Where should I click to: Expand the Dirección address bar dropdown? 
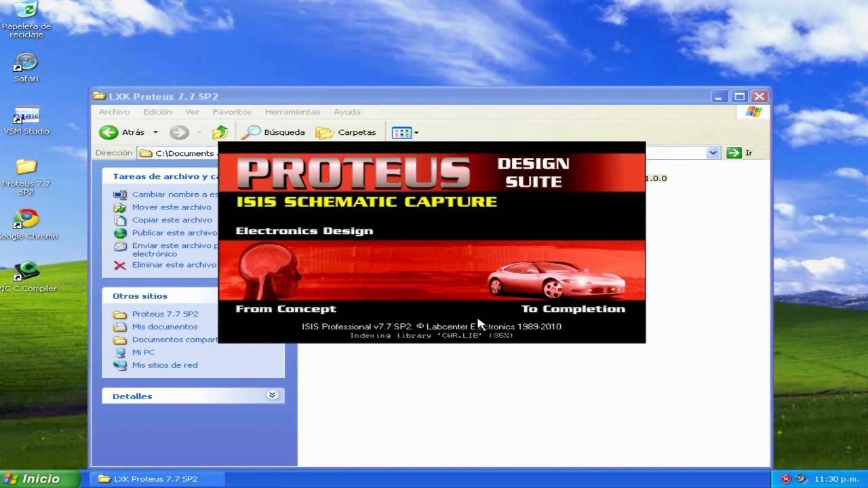tap(713, 153)
